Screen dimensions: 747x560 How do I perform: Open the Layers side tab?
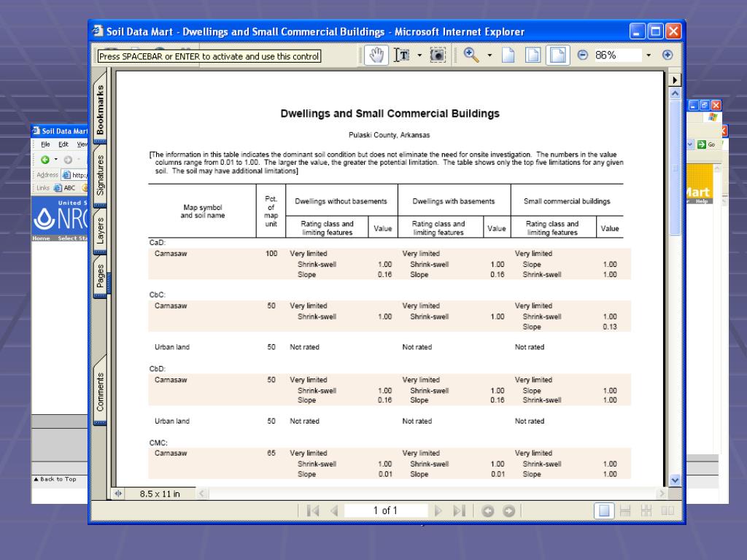coord(100,231)
